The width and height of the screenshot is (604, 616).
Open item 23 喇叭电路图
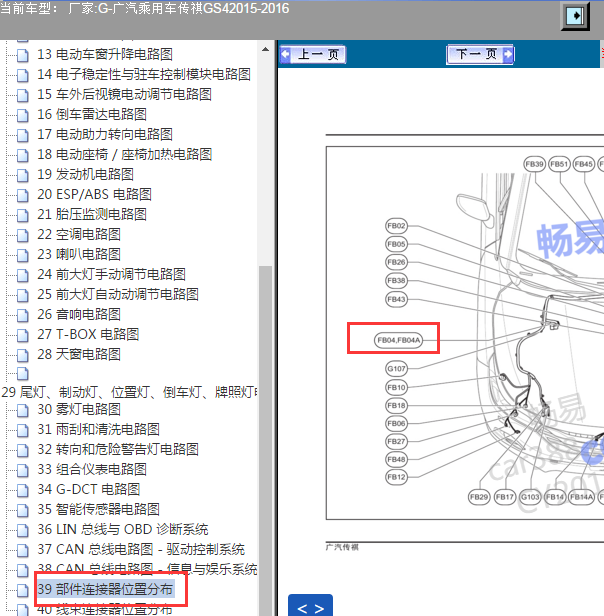tap(79, 255)
